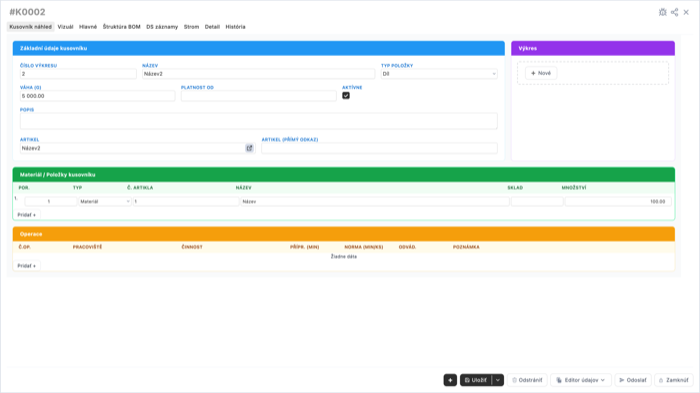Screen dimensions: 700x393
Task: Click the Poznámka column header
Action: 466,247
